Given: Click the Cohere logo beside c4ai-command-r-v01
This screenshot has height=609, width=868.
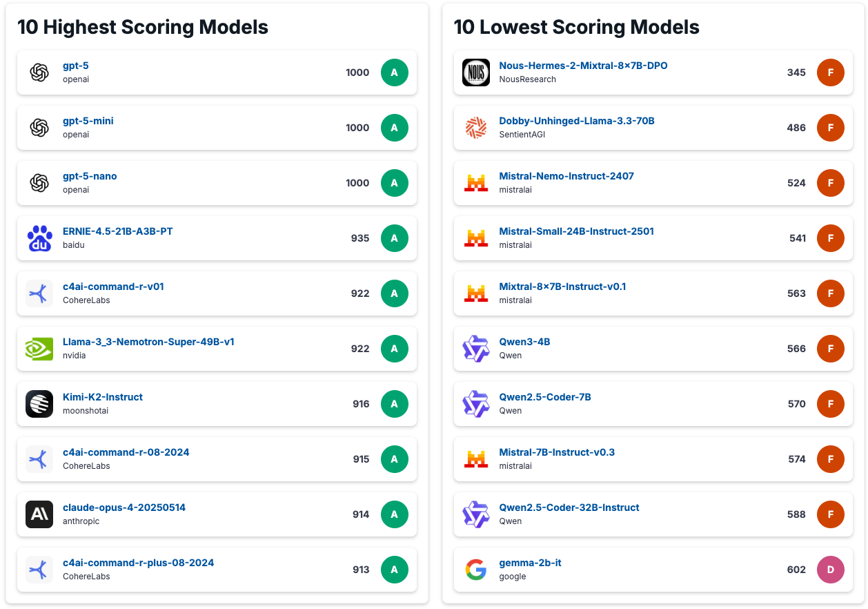Looking at the screenshot, I should click(39, 293).
